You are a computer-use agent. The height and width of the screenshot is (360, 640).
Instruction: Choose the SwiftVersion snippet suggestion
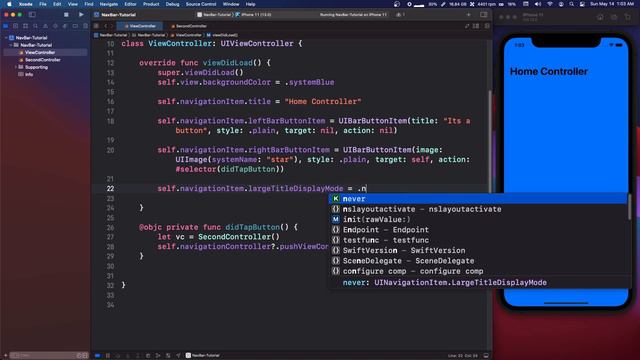(478, 250)
